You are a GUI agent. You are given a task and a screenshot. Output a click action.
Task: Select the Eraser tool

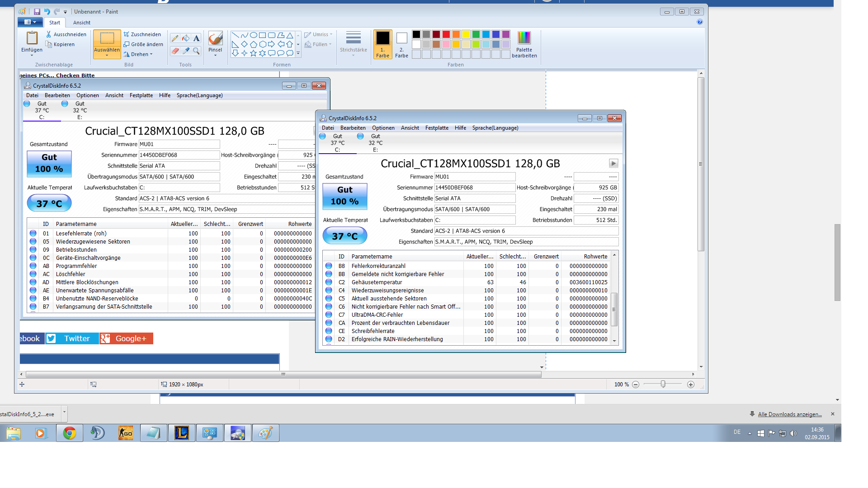175,51
